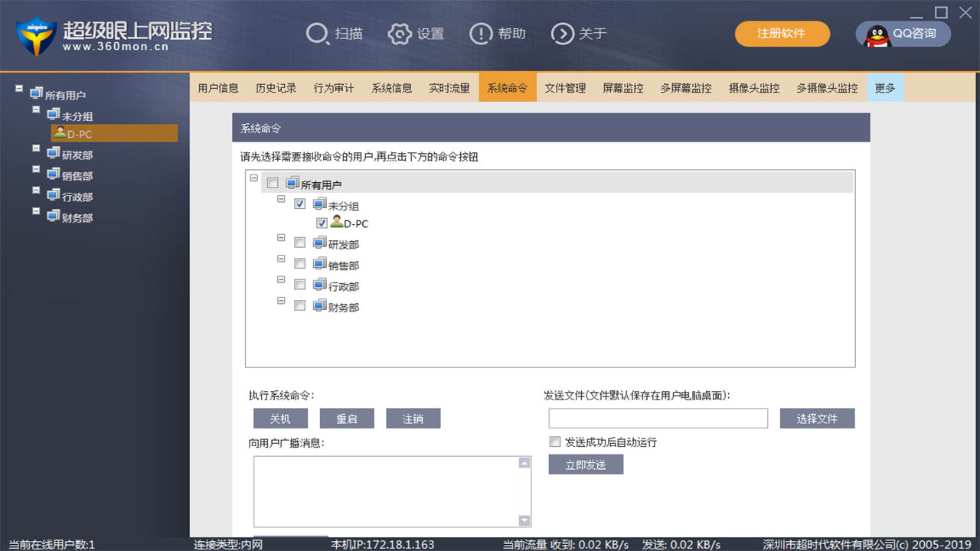Screen dimensions: 980x551
Task: Open the 文件管理 tab
Action: [565, 87]
